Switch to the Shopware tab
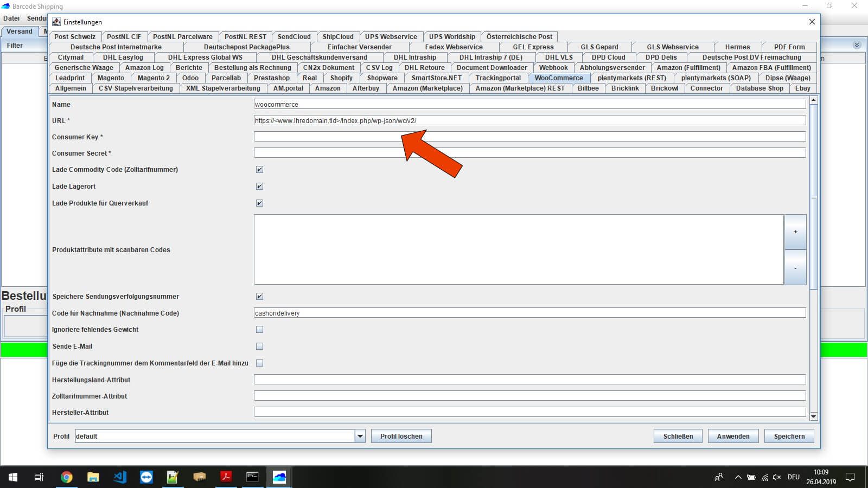The height and width of the screenshot is (488, 868). (382, 78)
